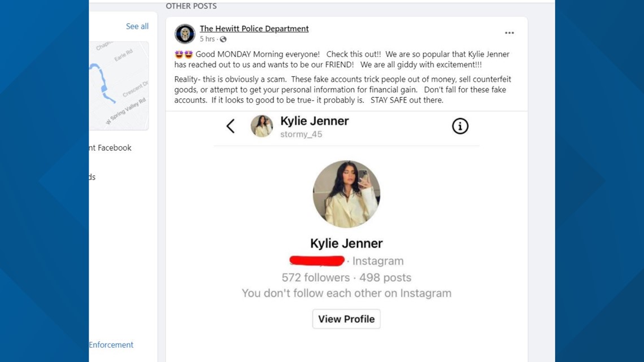This screenshot has height=362, width=644.
Task: Click the back arrow in the Instagram screenshot
Action: tap(230, 126)
